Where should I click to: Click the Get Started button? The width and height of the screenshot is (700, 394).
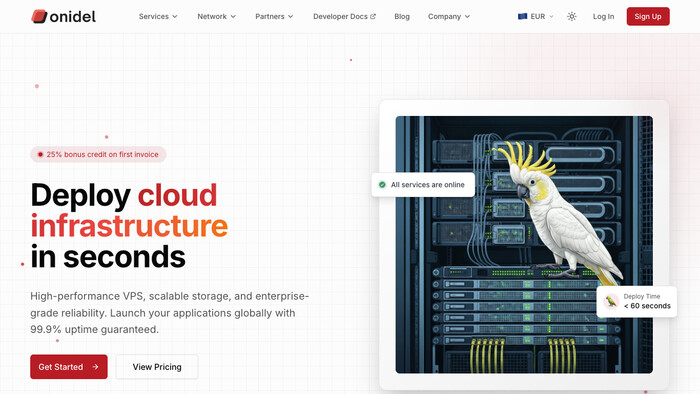69,367
